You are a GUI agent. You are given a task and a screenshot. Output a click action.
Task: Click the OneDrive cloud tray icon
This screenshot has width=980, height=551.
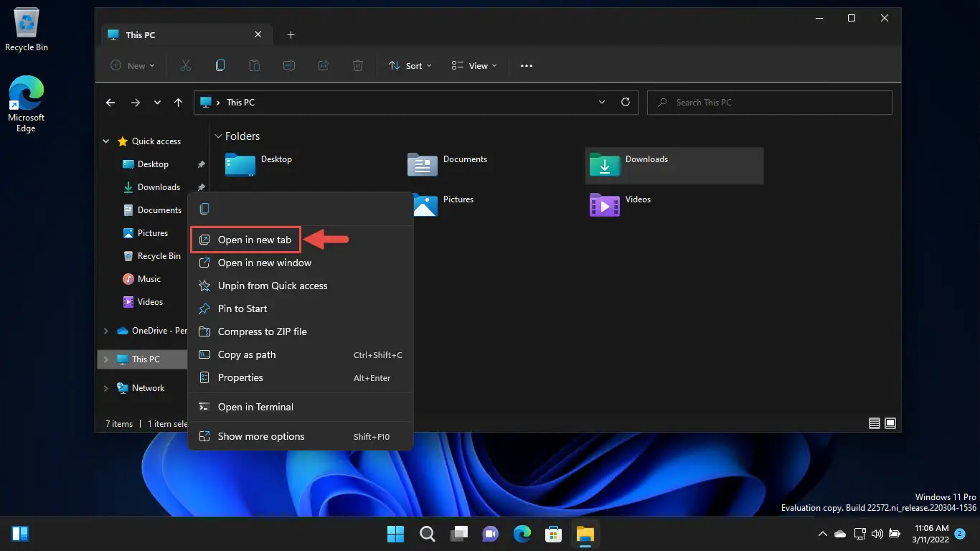[x=840, y=534]
